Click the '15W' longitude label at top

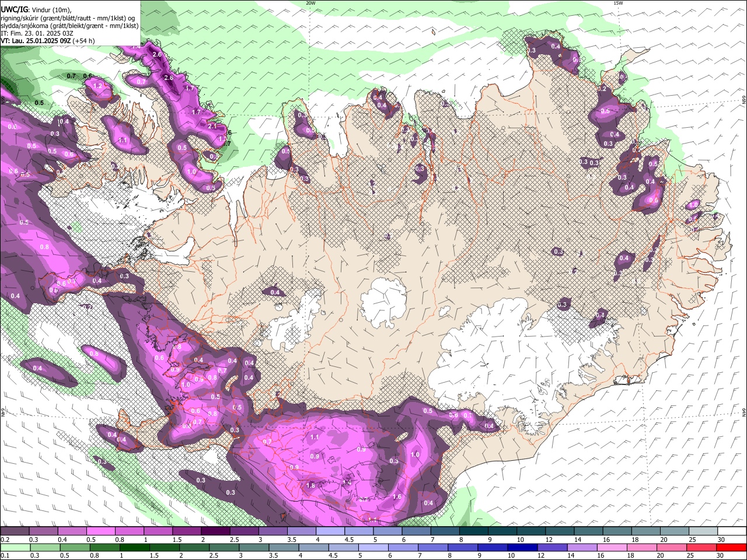(x=618, y=3)
